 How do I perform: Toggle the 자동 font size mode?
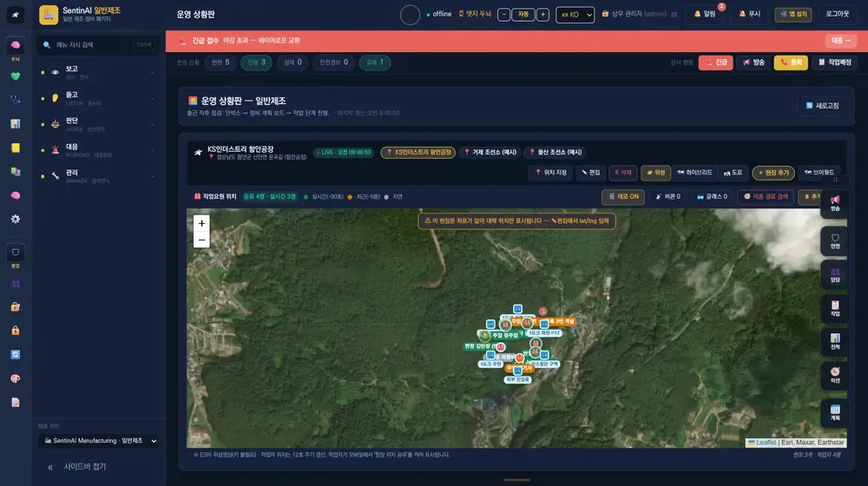[523, 15]
